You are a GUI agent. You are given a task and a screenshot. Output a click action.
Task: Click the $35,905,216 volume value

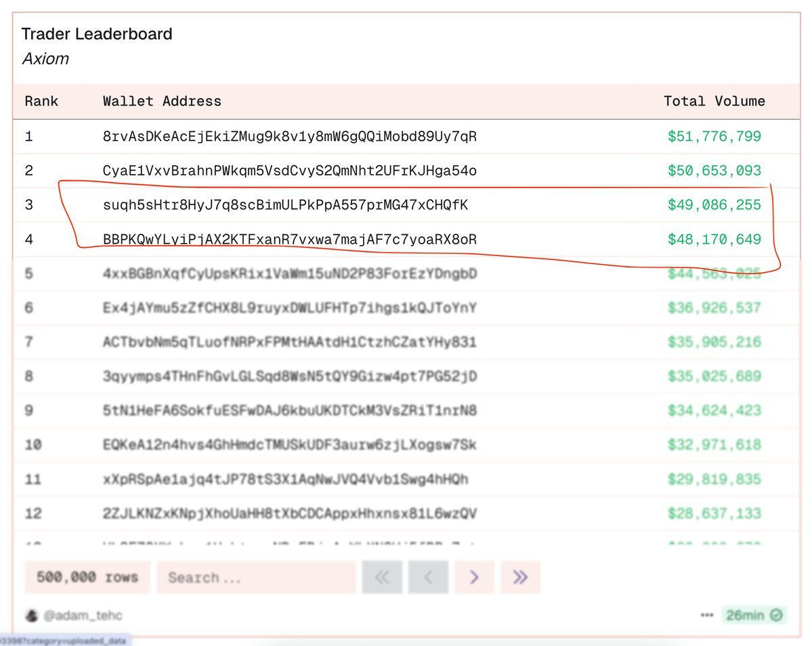[714, 342]
